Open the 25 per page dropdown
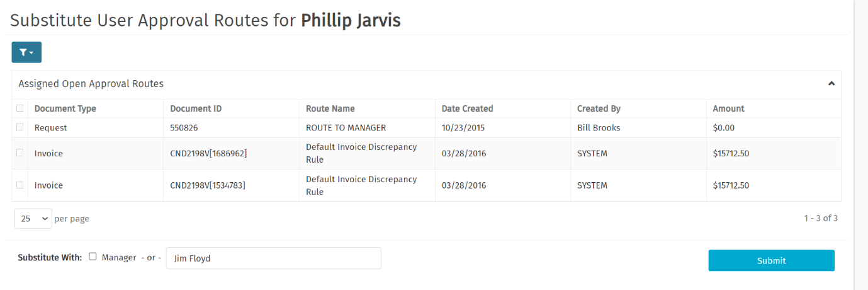868x290 pixels. click(33, 219)
